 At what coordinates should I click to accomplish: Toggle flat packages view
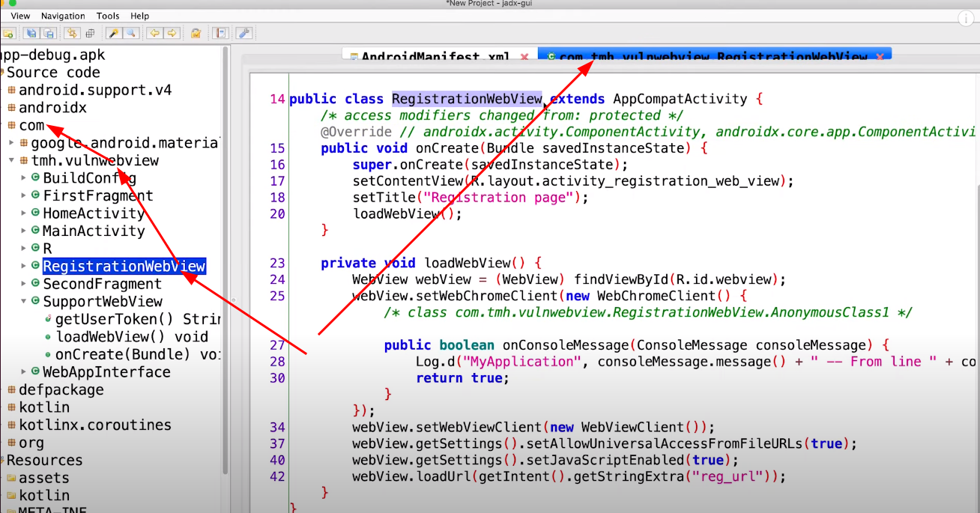point(90,33)
